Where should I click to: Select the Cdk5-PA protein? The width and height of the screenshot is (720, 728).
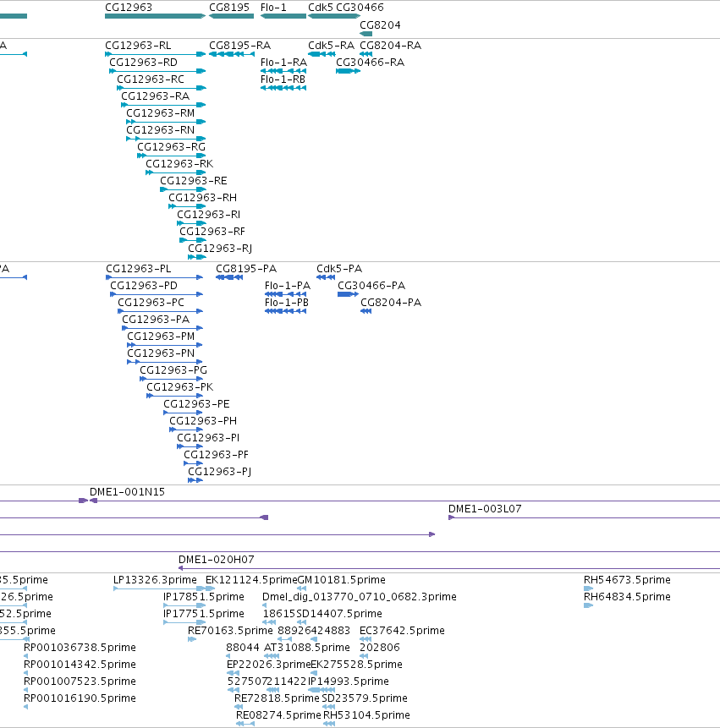(339, 269)
